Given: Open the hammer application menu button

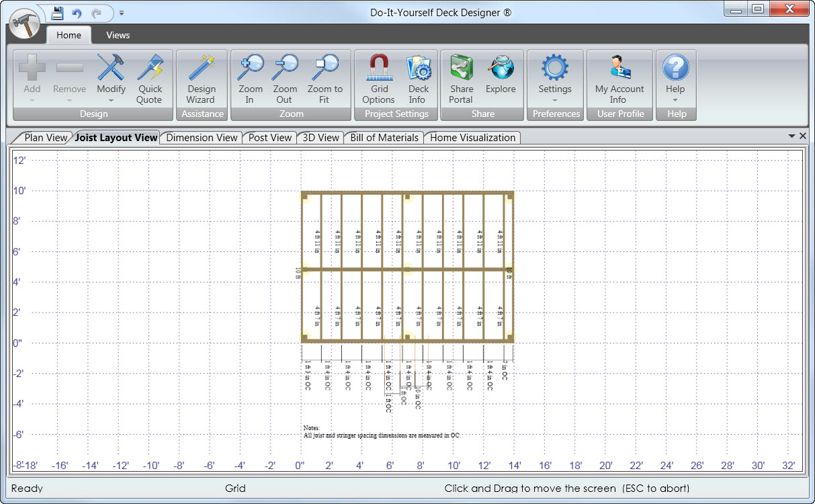Looking at the screenshot, I should 26,25.
